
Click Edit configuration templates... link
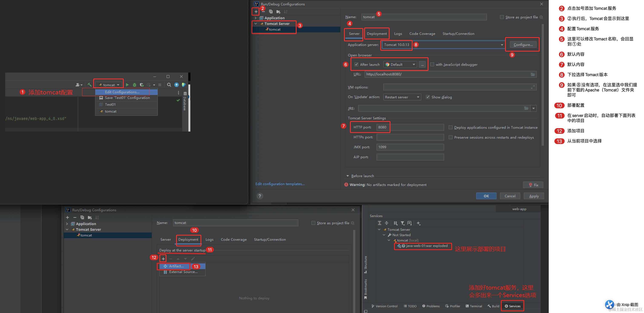pos(280,184)
